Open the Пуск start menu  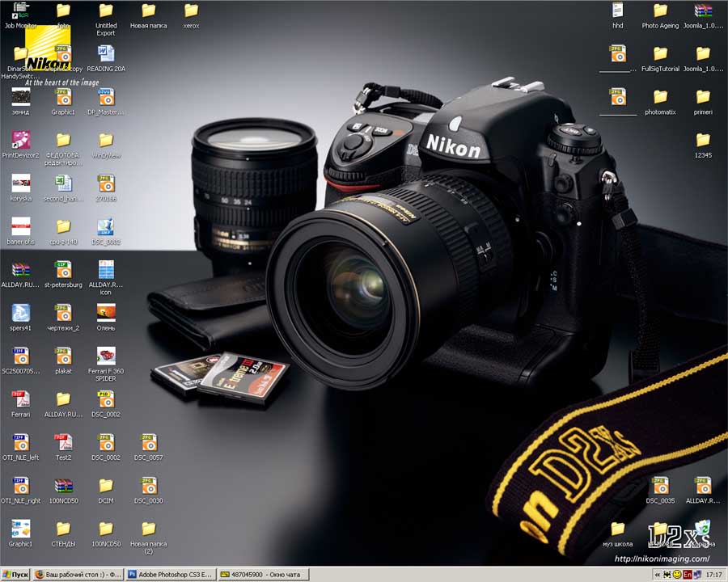[x=15, y=575]
